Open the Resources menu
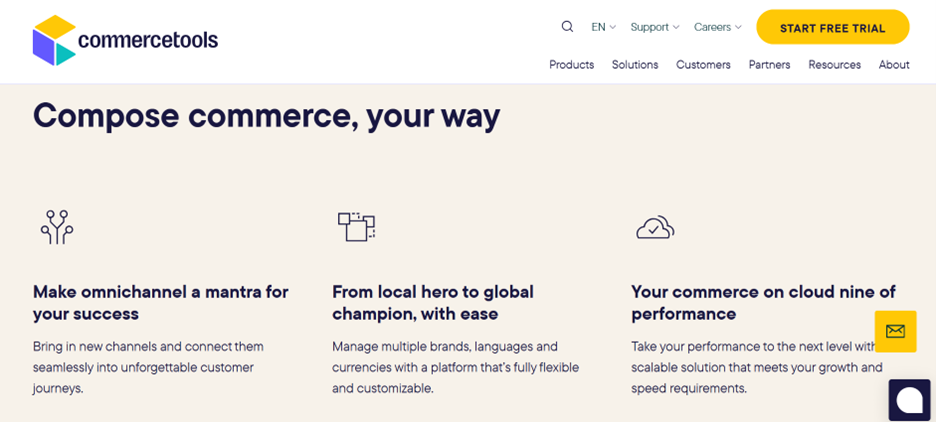This screenshot has width=936, height=422. [834, 65]
